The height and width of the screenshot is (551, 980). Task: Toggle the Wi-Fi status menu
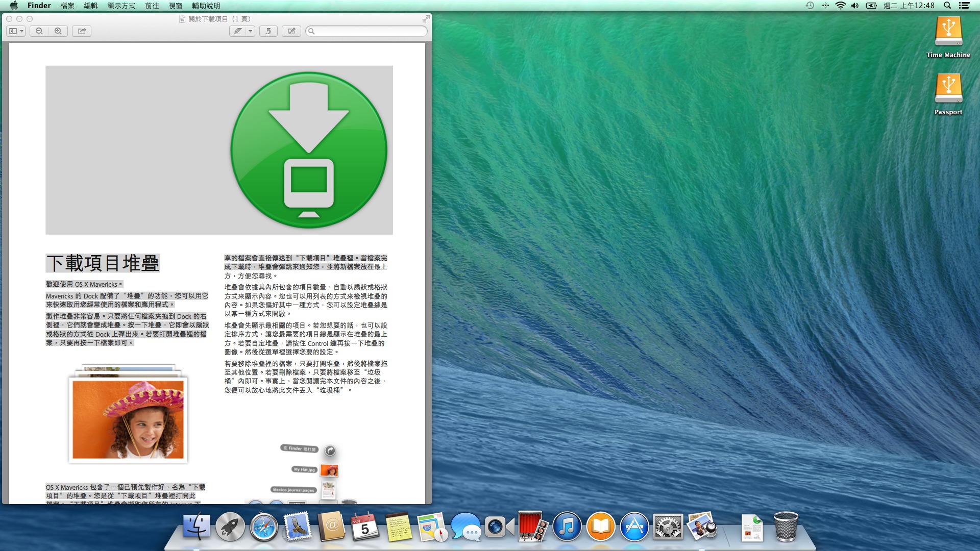point(840,6)
